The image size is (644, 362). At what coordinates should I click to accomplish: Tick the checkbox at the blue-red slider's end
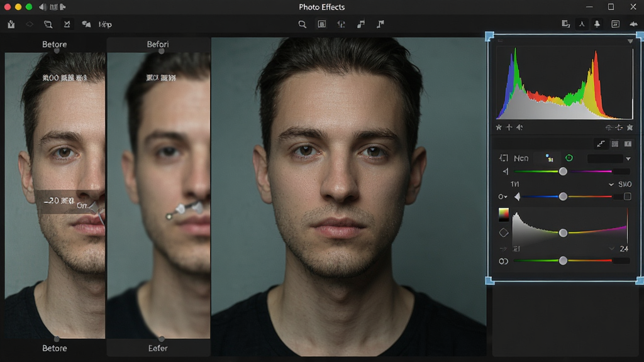point(628,197)
